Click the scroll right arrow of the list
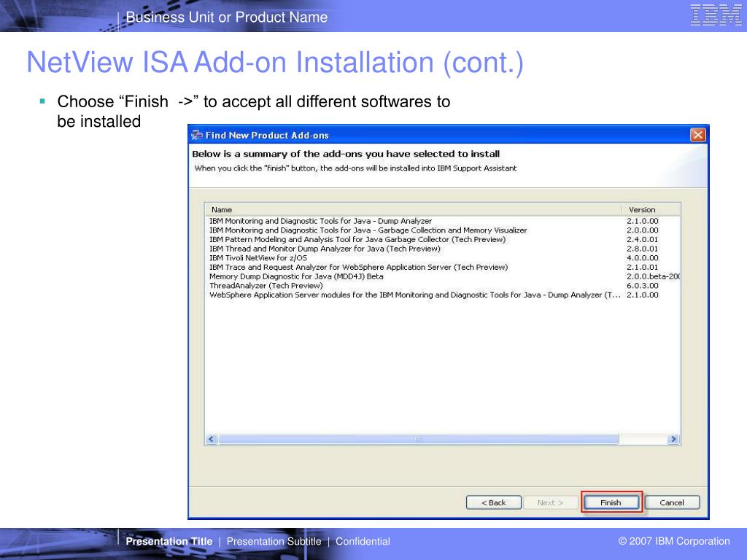Viewport: 747px width, 560px height. (673, 439)
